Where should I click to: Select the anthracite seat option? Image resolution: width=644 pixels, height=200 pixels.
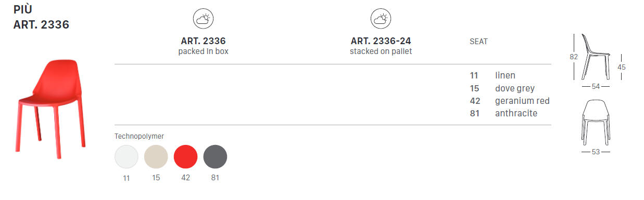pos(503,113)
